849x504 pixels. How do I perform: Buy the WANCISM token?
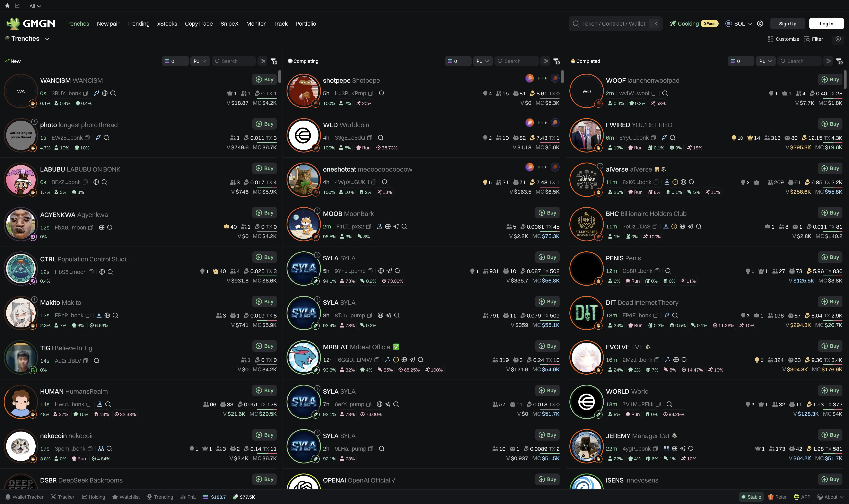tap(264, 79)
